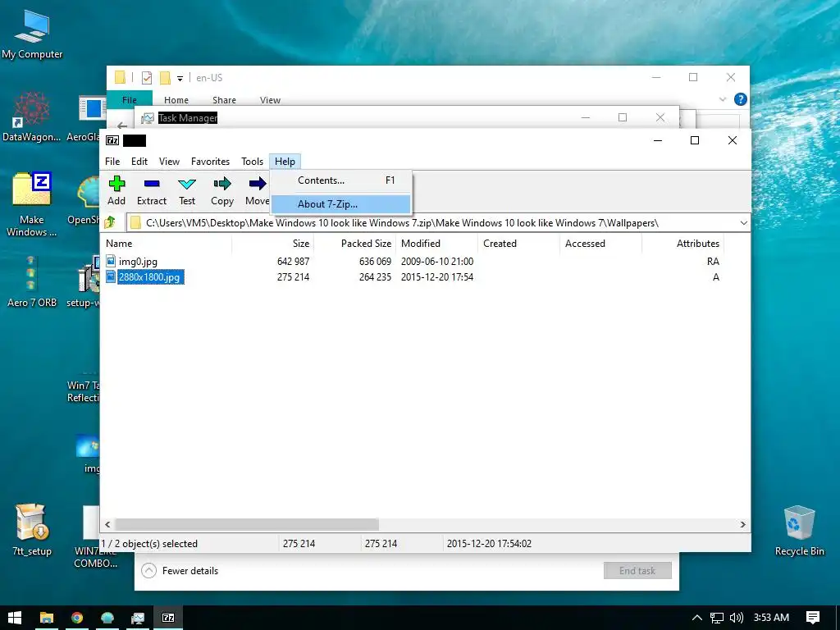This screenshot has width=840, height=630.
Task: Expand the address path dropdown
Action: (x=743, y=223)
